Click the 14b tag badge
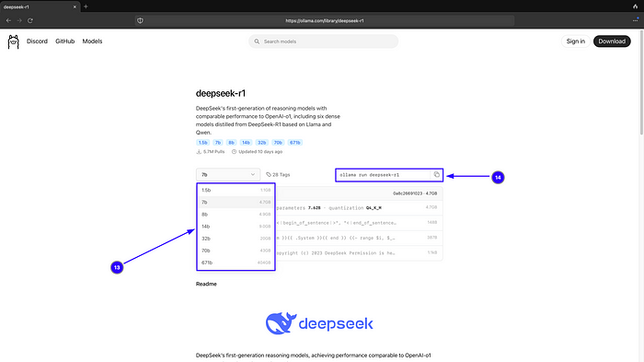Viewport: 644px width, 362px height. coord(246,143)
